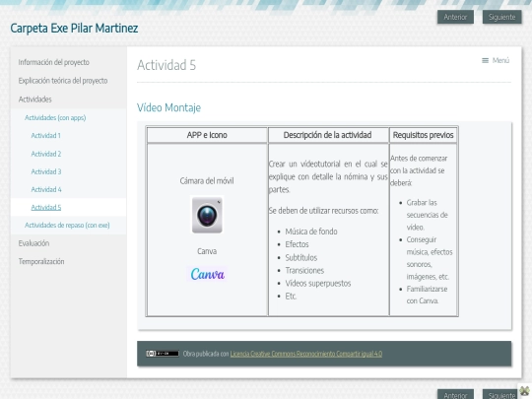Click the Efectos list item
This screenshot has height=399, width=532.
(297, 244)
